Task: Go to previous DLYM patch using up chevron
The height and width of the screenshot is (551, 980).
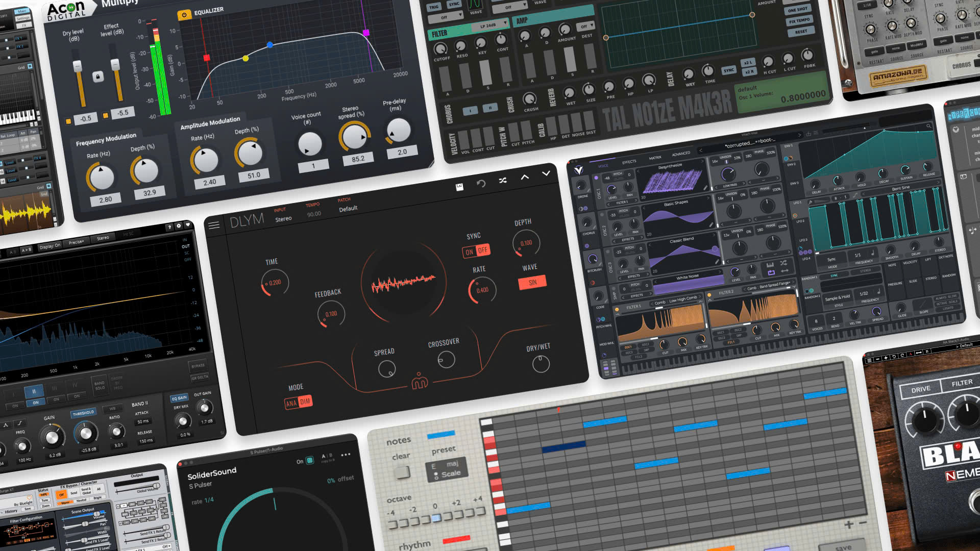Action: tap(525, 177)
